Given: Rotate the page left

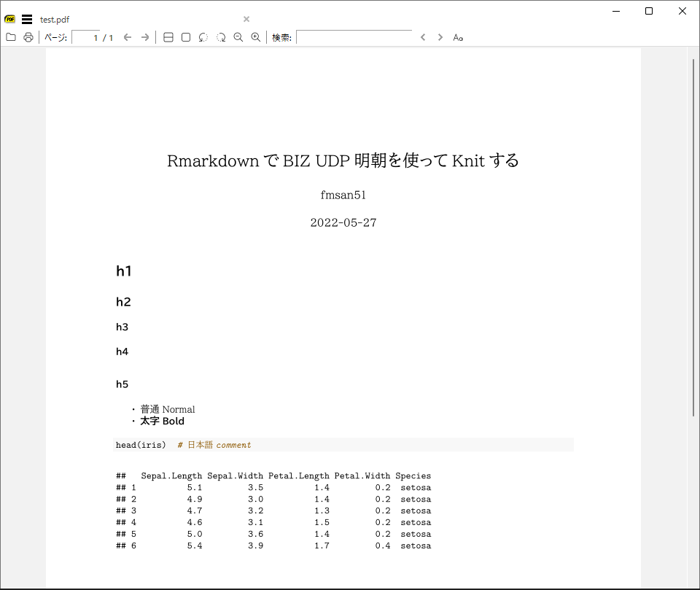Looking at the screenshot, I should click(203, 37).
